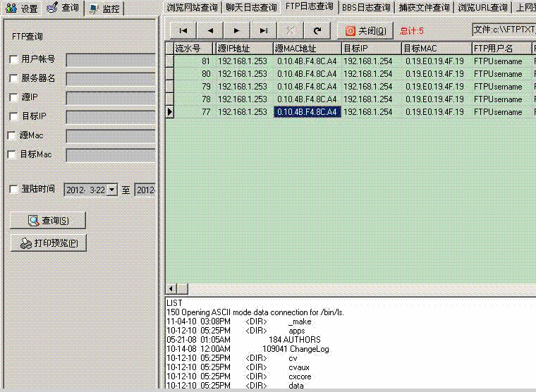Image resolution: width=536 pixels, height=392 pixels.
Task: Open the 监控 monitoring tab
Action: coord(104,8)
